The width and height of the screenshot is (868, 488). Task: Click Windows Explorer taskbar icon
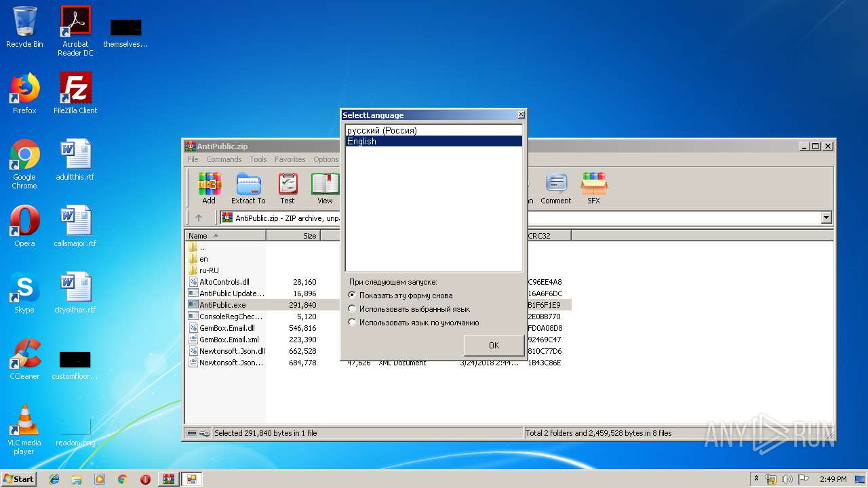pos(77,479)
